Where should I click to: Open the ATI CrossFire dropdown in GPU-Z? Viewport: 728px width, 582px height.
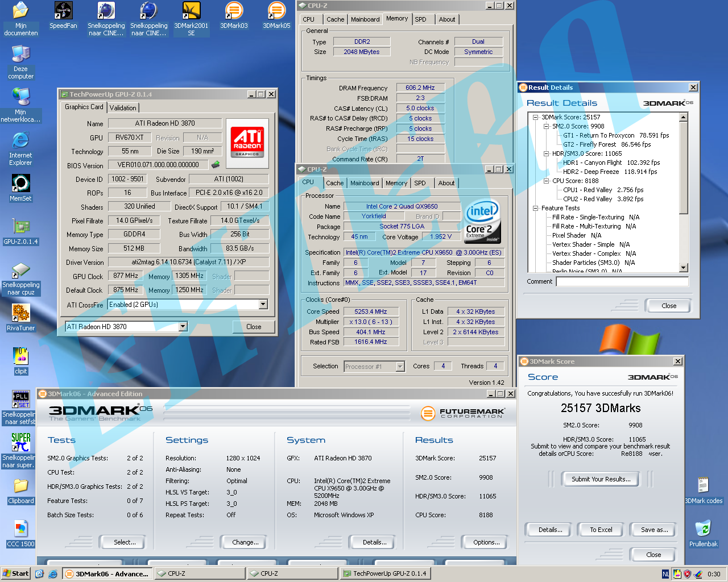click(263, 305)
